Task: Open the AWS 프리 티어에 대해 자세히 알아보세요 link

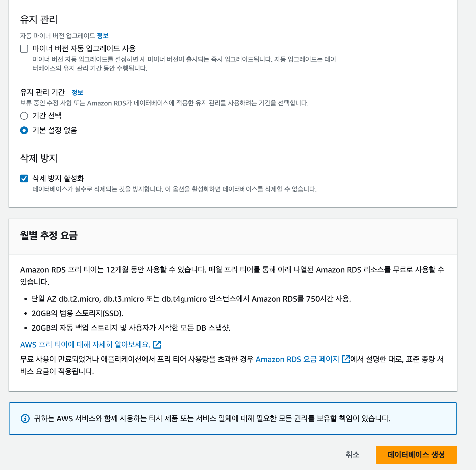Action: tap(85, 345)
